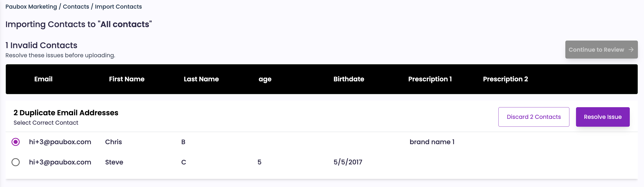Click Import Contacts breadcrumb
644x187 pixels.
pos(118,7)
